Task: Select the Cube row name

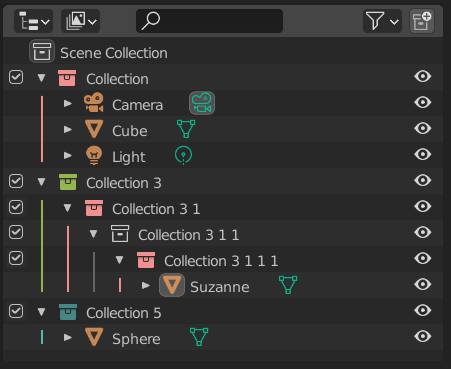Action: pos(130,131)
